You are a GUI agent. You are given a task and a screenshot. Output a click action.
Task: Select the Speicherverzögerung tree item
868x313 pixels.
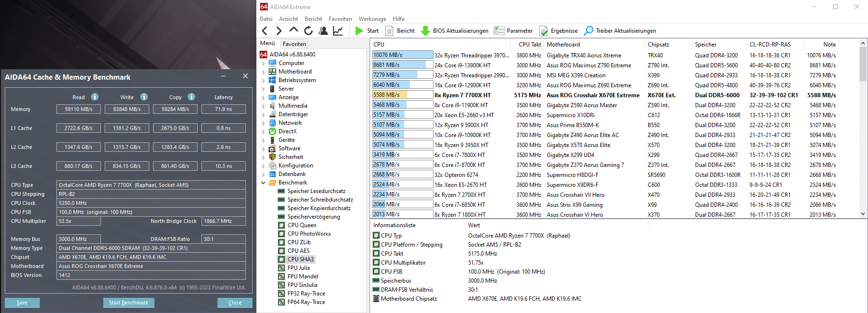[x=314, y=217]
